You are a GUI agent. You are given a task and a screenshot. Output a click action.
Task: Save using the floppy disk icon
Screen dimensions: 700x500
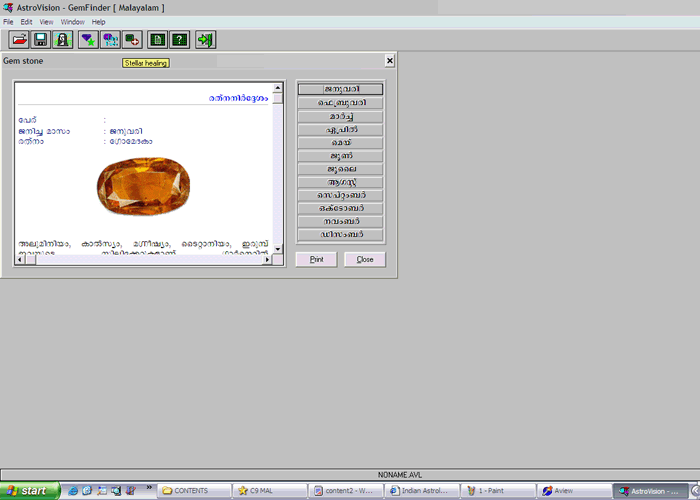pos(41,40)
